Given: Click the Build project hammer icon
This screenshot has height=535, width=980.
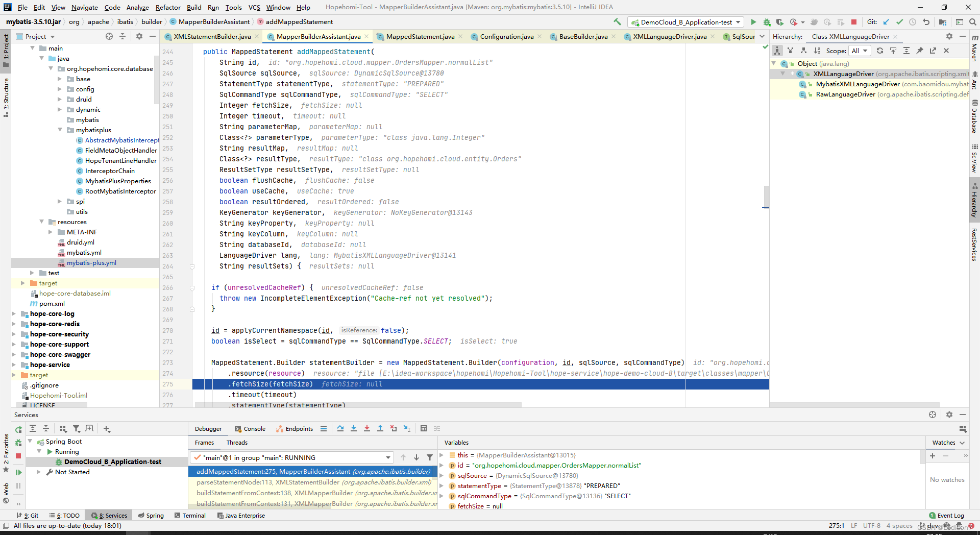Looking at the screenshot, I should click(618, 22).
